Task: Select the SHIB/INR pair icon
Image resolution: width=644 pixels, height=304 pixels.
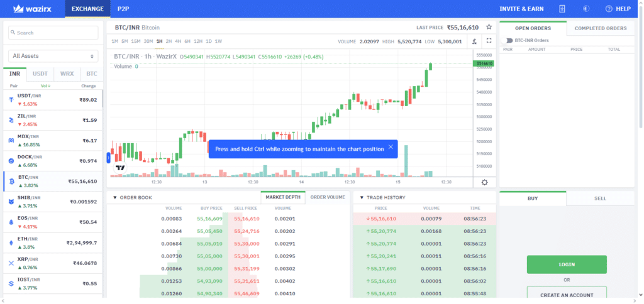Action: coord(11,202)
